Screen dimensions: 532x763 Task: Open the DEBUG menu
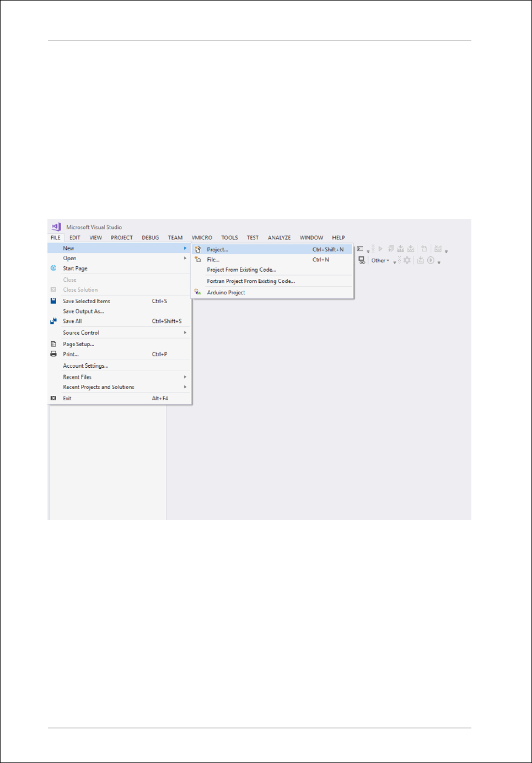click(151, 238)
